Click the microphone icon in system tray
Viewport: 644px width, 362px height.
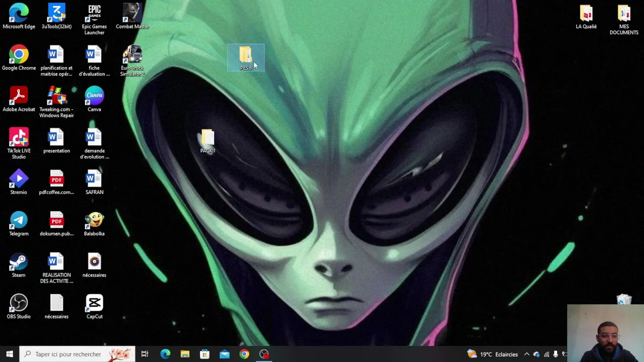(x=555, y=354)
